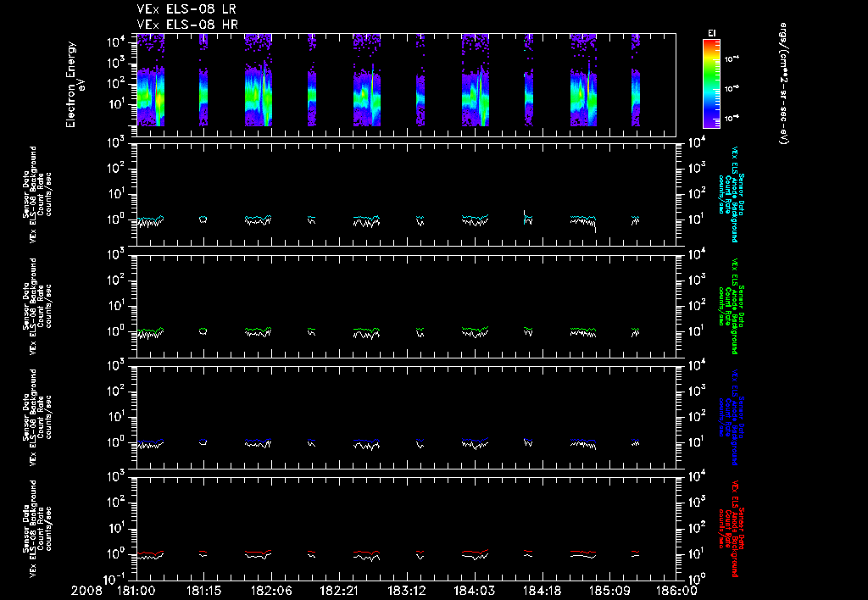This screenshot has height=600, width=868.
Task: Click the left axis label of the green-trace panel
Action: click(37, 306)
